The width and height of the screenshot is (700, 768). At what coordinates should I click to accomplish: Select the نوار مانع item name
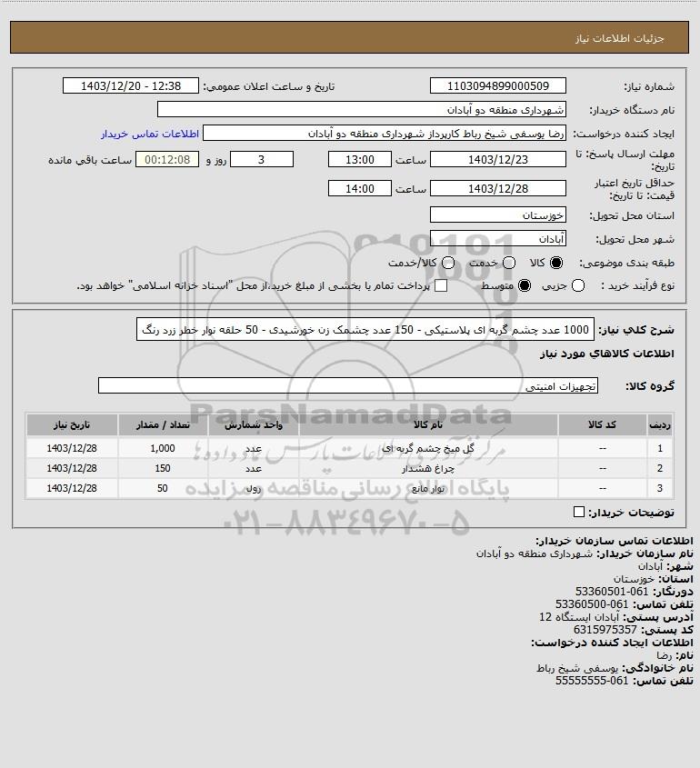(x=428, y=488)
